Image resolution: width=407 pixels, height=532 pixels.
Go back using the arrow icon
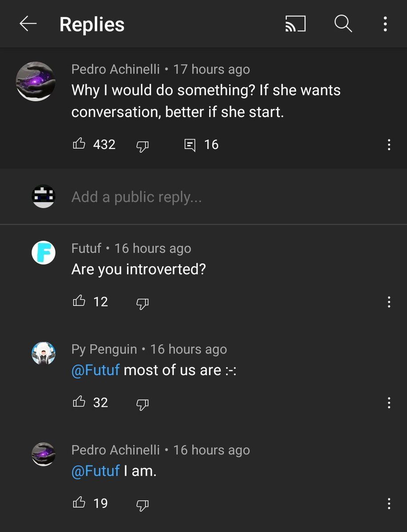click(28, 24)
